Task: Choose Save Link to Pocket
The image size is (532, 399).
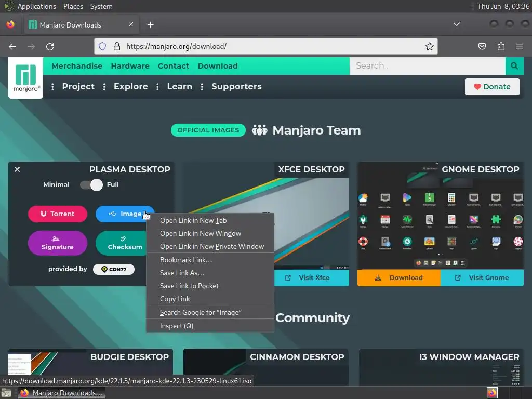Action: click(x=210, y=286)
